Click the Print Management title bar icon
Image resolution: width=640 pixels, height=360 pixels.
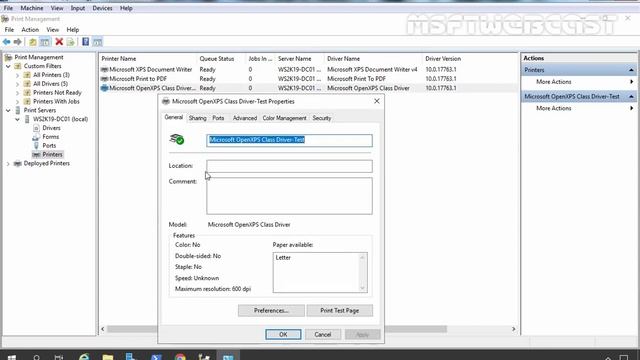5,19
